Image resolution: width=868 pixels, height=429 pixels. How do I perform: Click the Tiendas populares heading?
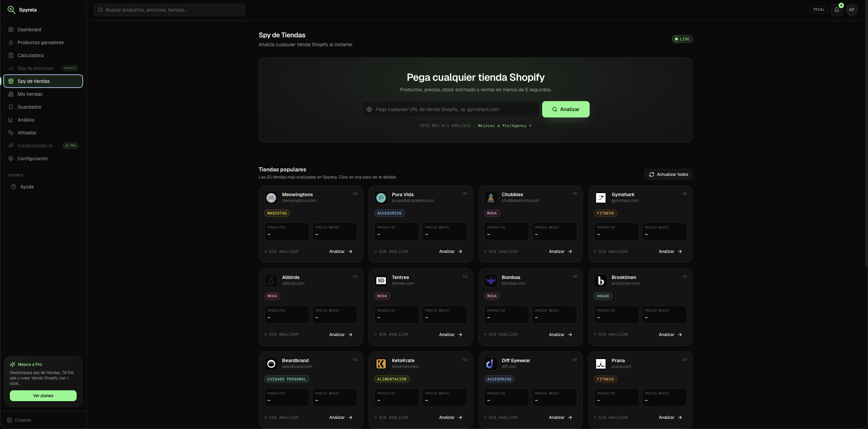click(x=282, y=169)
